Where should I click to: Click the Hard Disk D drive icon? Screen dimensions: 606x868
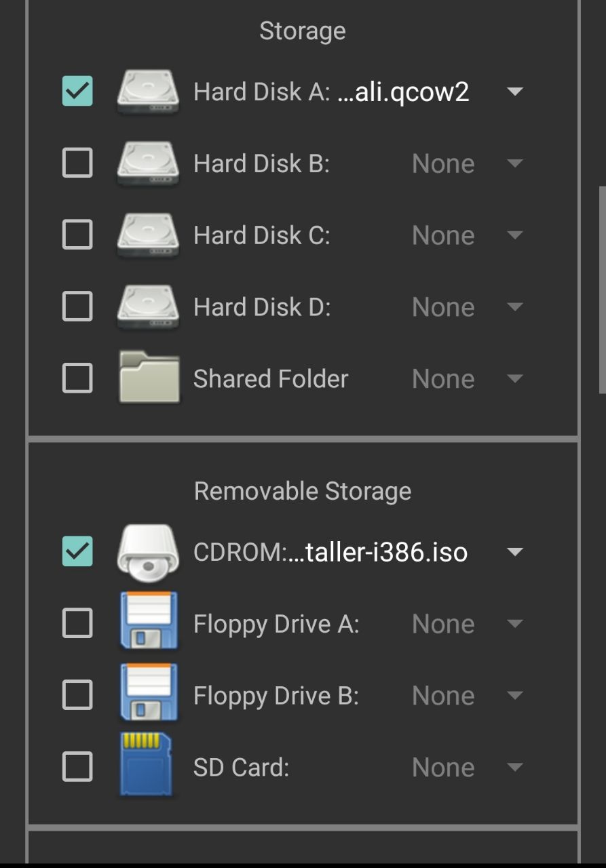tap(148, 307)
